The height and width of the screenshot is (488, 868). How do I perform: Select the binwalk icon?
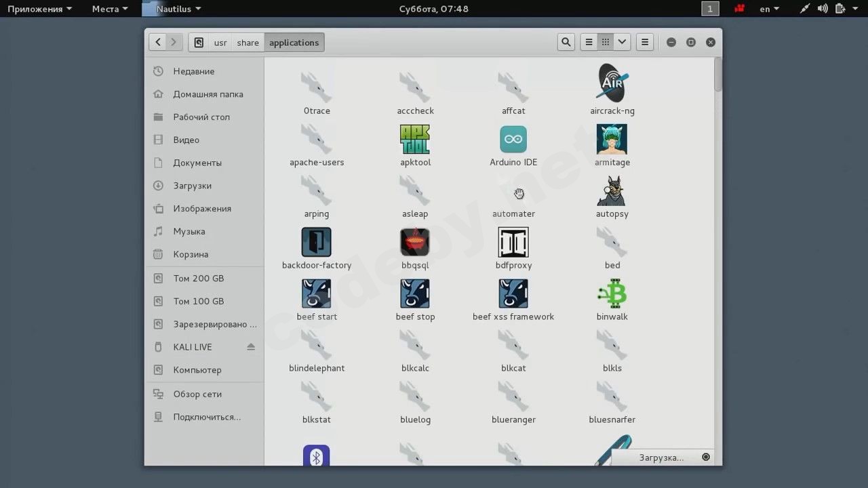point(612,294)
